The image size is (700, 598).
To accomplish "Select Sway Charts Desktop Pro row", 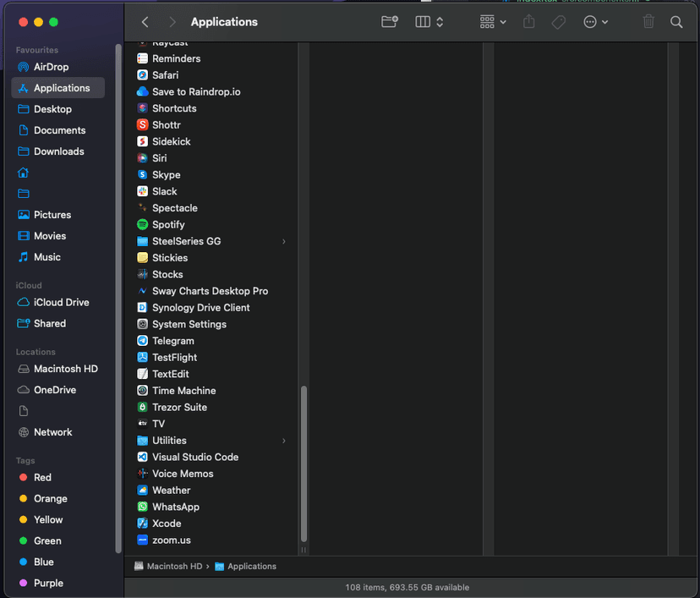I will pyautogui.click(x=211, y=291).
